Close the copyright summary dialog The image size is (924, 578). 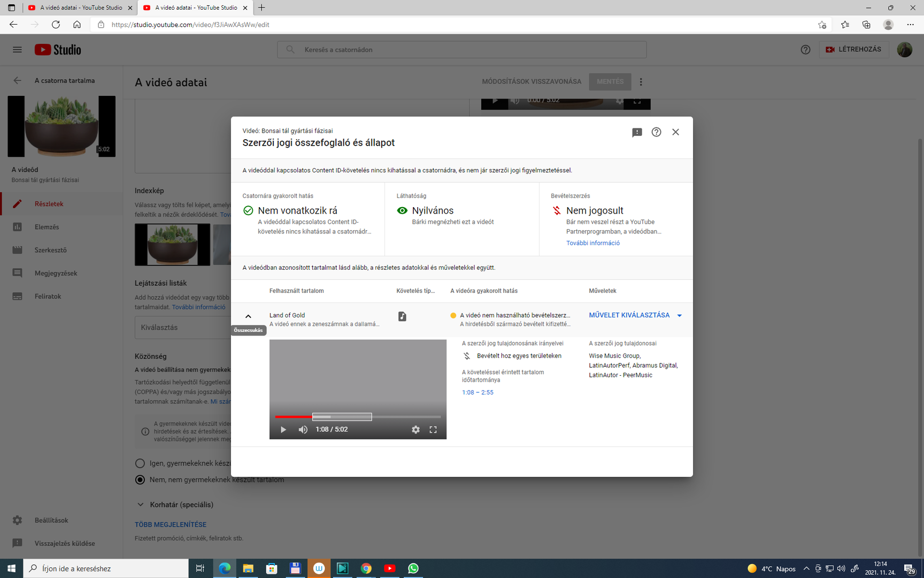675,132
